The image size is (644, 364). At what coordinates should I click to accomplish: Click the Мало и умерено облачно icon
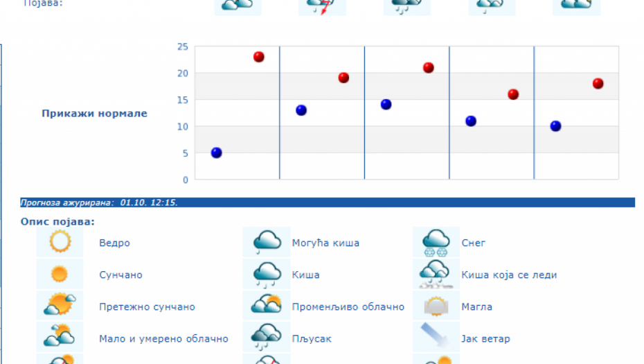tap(60, 338)
